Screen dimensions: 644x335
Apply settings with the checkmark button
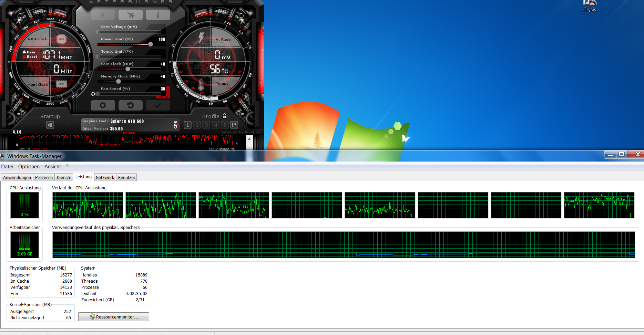[x=158, y=105]
